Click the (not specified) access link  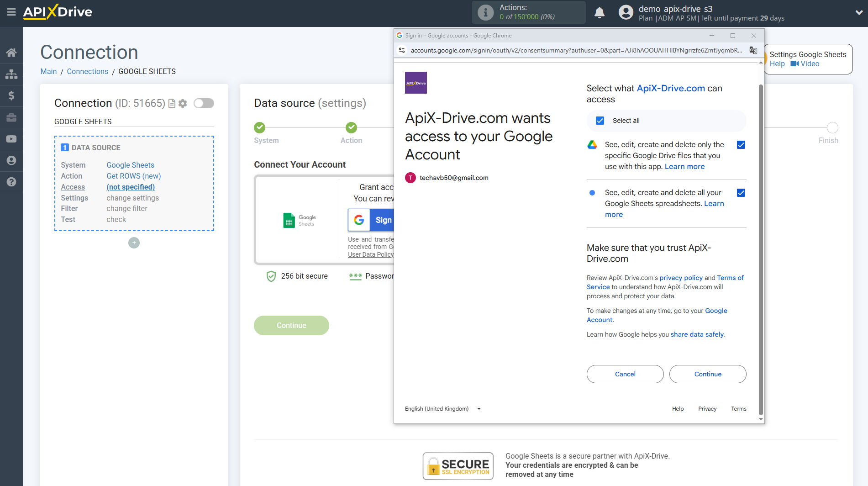tap(131, 187)
